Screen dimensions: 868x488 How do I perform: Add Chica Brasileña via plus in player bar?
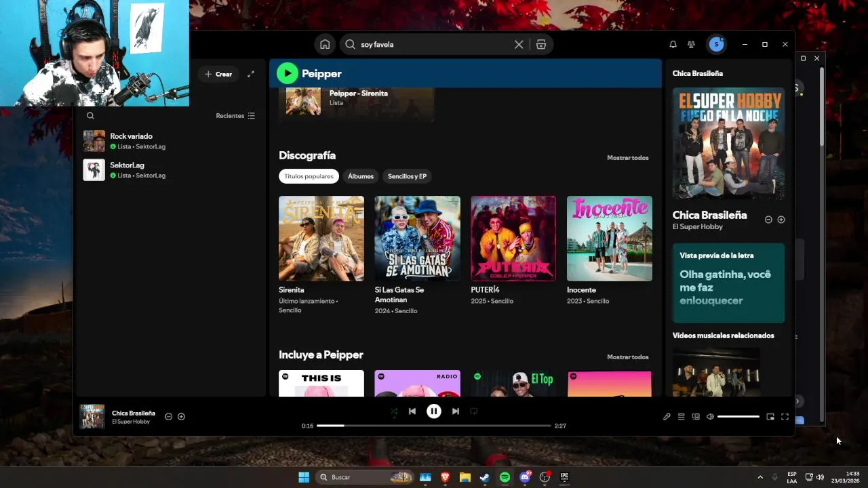point(181,417)
